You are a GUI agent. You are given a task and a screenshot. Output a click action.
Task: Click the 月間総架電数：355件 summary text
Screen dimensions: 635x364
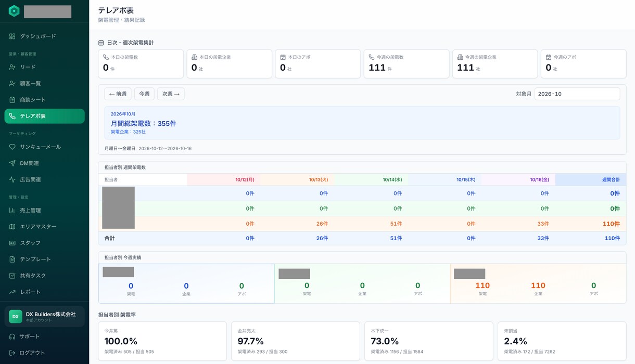click(144, 124)
